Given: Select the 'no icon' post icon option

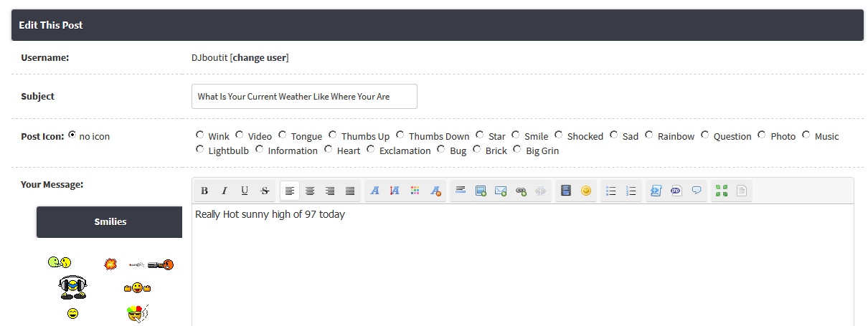Looking at the screenshot, I should (x=72, y=135).
